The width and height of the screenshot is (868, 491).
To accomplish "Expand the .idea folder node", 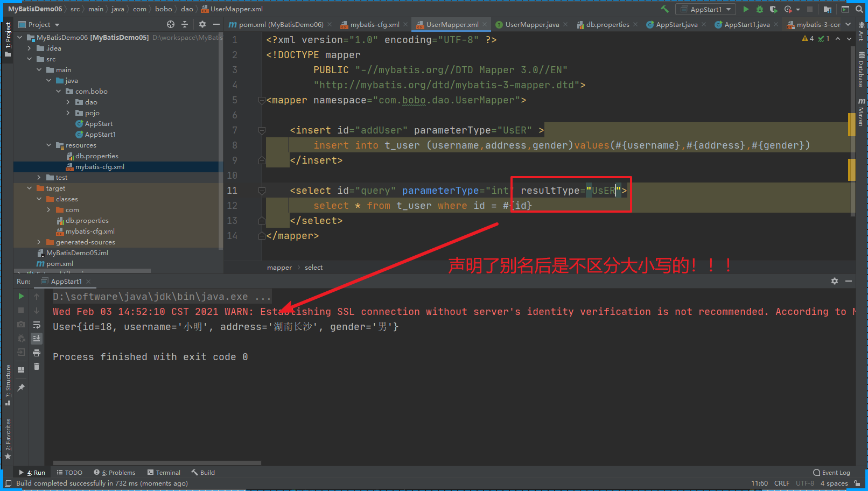I will pyautogui.click(x=30, y=48).
